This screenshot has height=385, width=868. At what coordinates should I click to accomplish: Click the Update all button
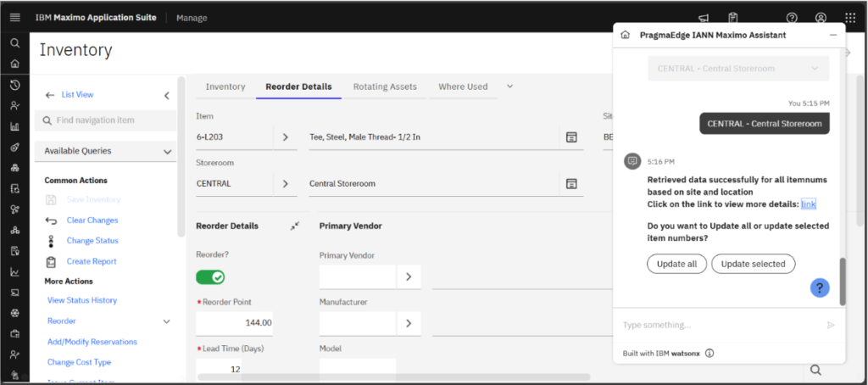(676, 264)
